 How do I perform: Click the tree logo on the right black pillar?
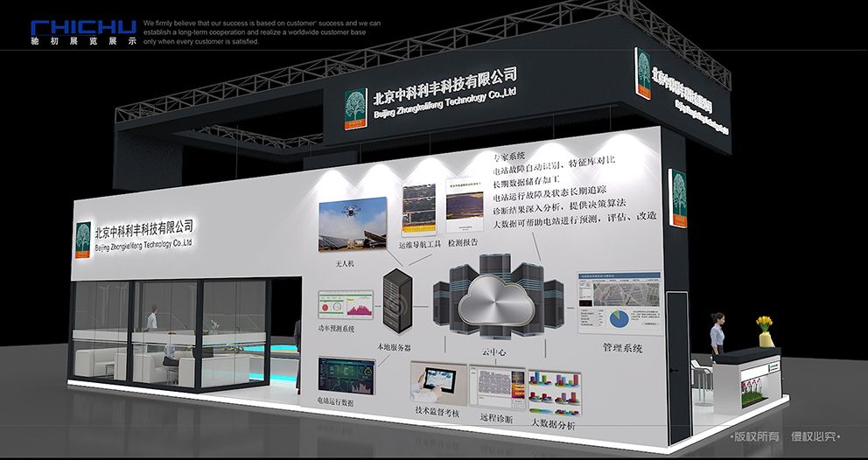pyautogui.click(x=678, y=199)
